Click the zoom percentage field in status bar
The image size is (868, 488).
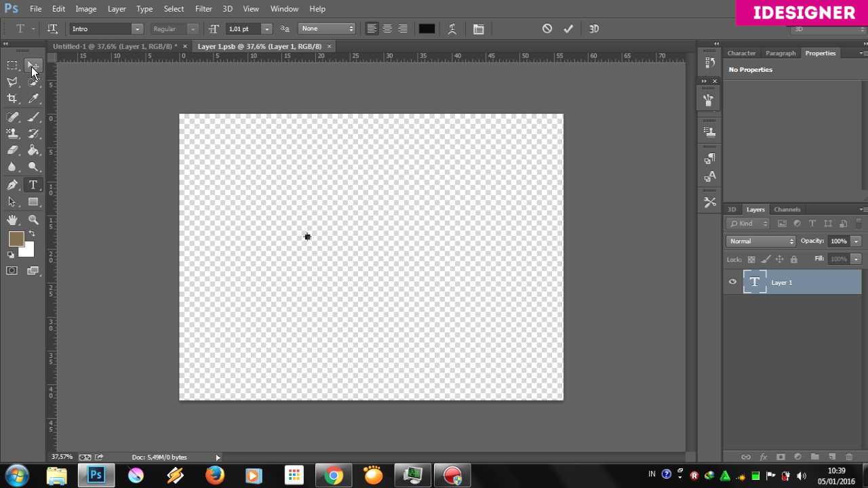pos(62,457)
